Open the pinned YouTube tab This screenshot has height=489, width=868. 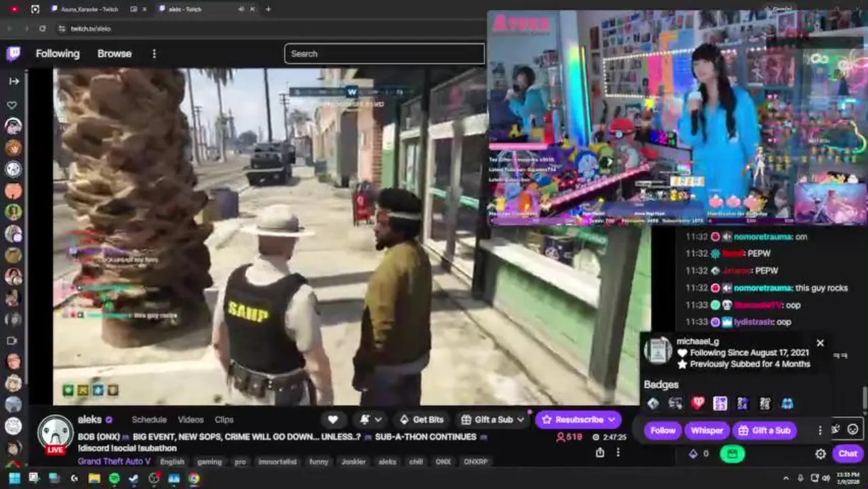(x=15, y=9)
